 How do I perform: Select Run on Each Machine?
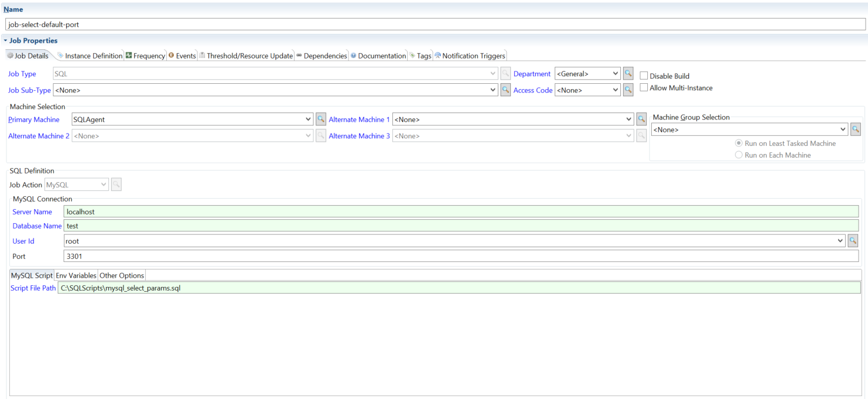pos(739,155)
